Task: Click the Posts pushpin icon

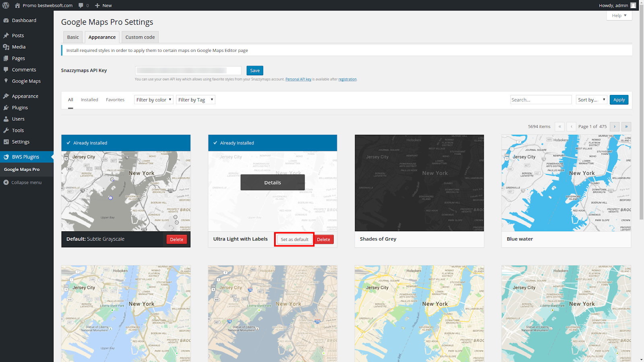Action: click(x=6, y=35)
